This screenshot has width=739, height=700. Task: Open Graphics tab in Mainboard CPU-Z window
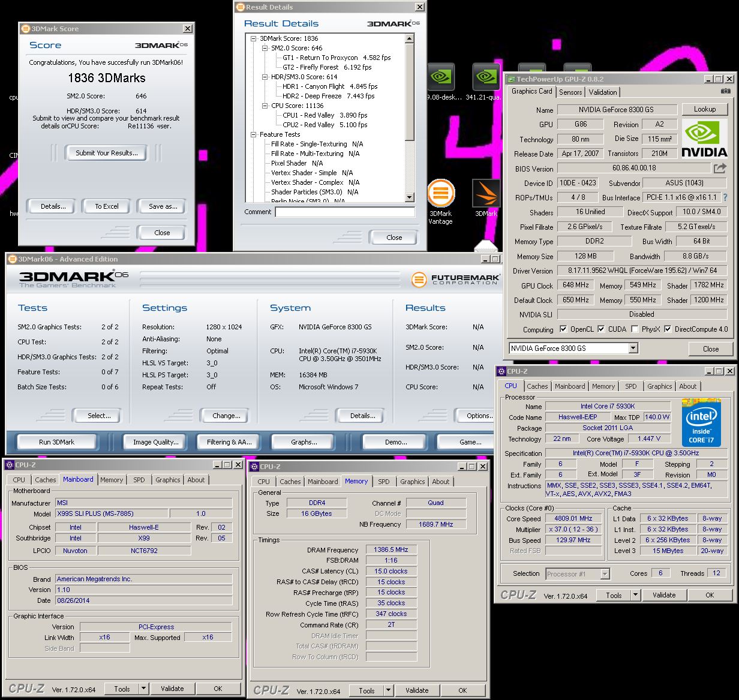click(168, 480)
